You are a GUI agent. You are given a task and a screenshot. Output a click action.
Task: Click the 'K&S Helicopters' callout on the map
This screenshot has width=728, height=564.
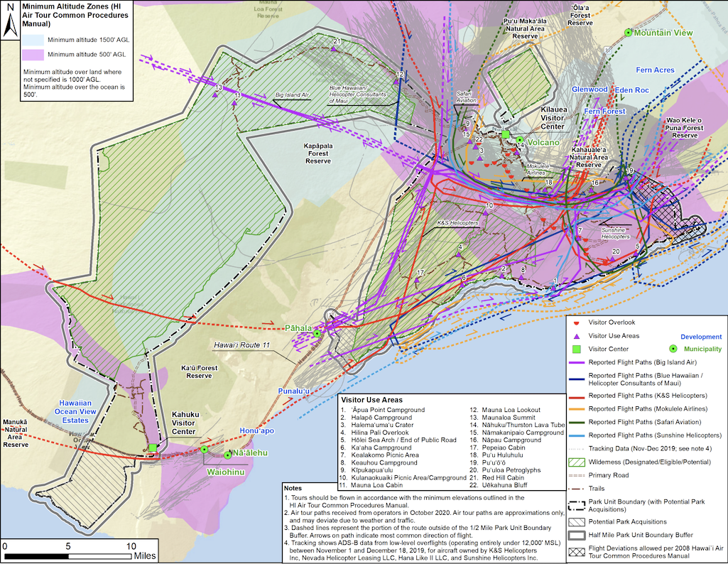pyautogui.click(x=458, y=223)
